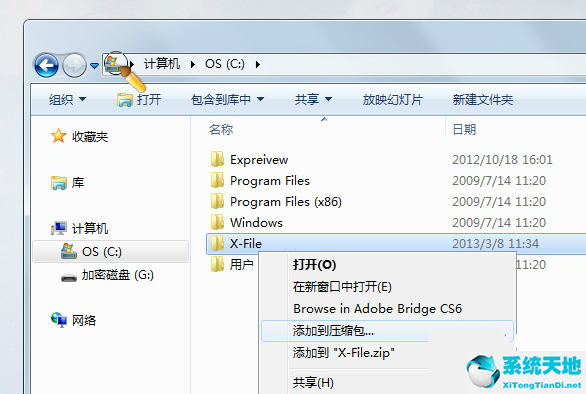Screen dimensions: 586x394
Task: Click date 2012/10/18 16:01
Action: pos(502,160)
